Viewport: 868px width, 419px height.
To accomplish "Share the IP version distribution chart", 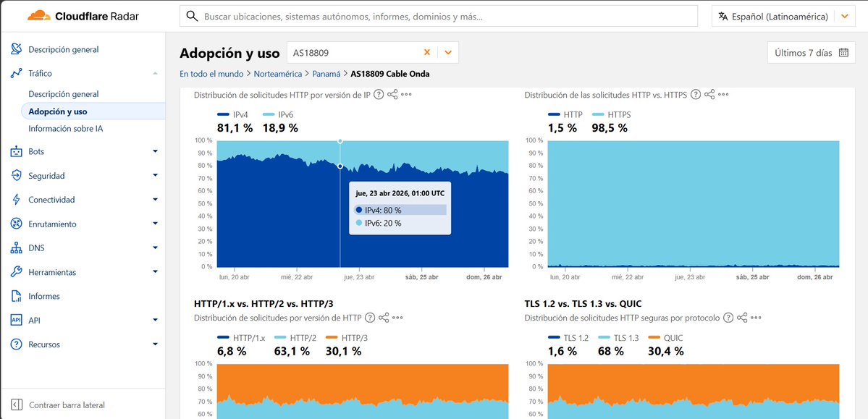I will tap(392, 95).
